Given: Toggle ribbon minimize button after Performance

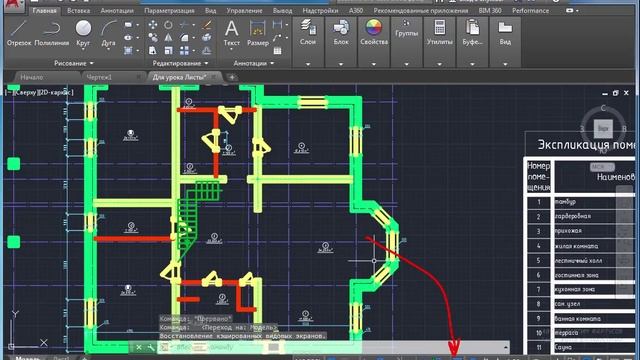Looking at the screenshot, I should 570,11.
